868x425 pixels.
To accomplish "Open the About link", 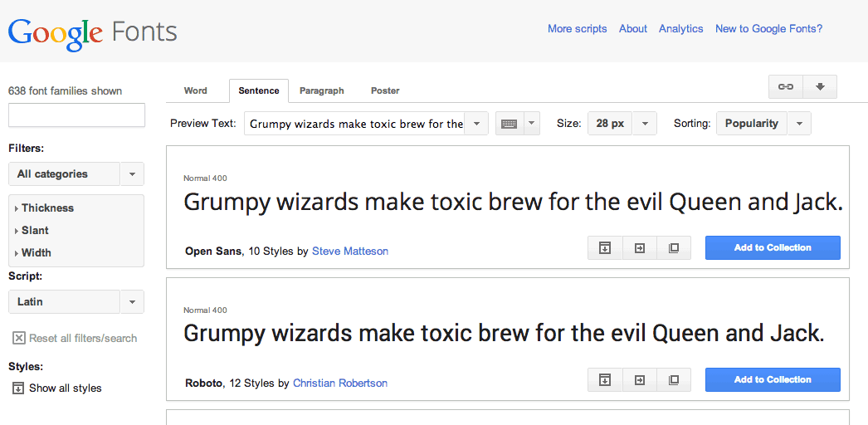I will click(x=632, y=29).
